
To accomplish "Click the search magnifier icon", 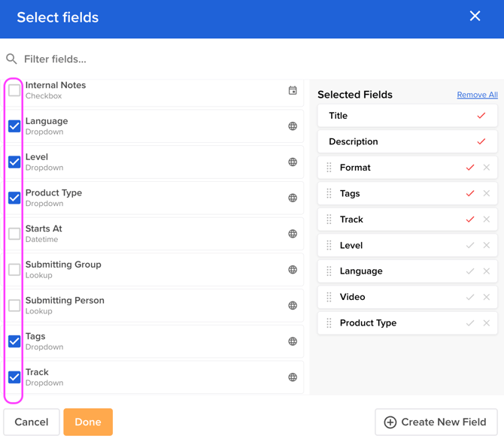I will point(12,59).
